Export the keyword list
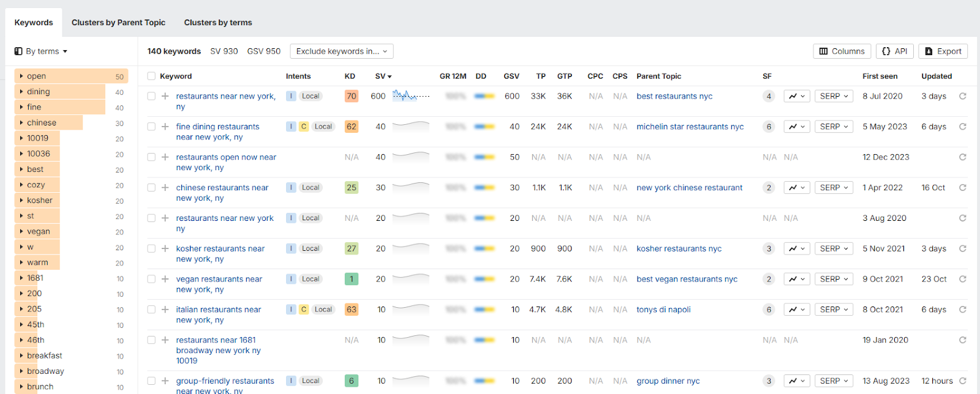 (x=943, y=51)
